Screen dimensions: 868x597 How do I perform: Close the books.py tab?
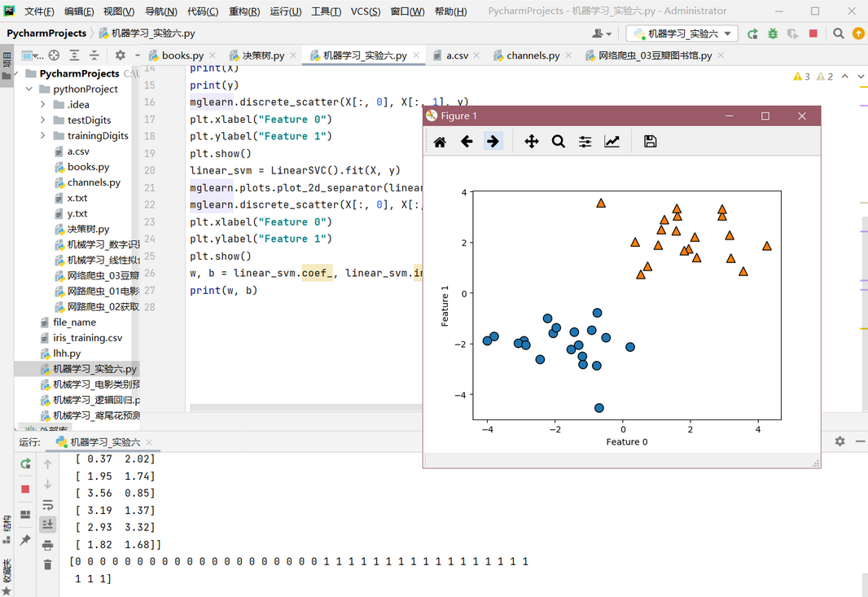click(213, 55)
